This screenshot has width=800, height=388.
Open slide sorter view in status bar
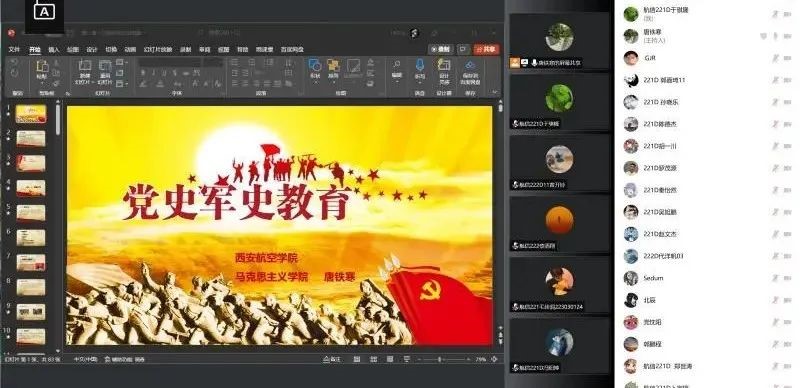373,359
